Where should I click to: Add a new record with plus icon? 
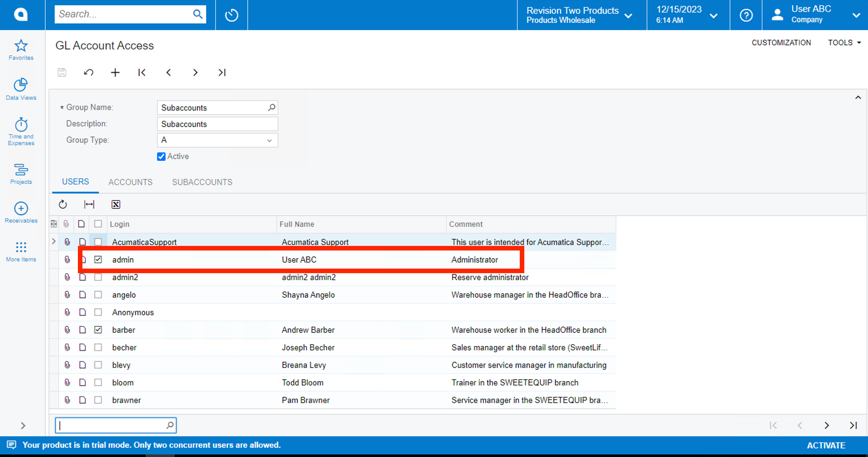115,72
